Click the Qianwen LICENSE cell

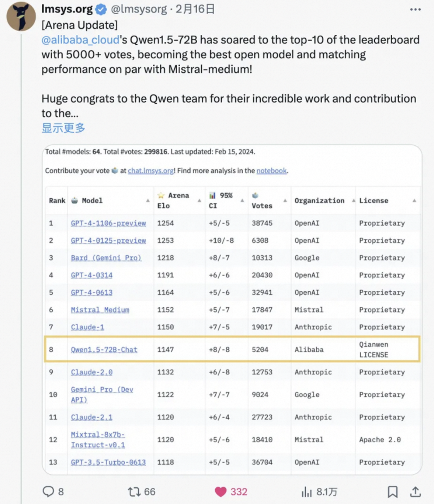click(374, 350)
